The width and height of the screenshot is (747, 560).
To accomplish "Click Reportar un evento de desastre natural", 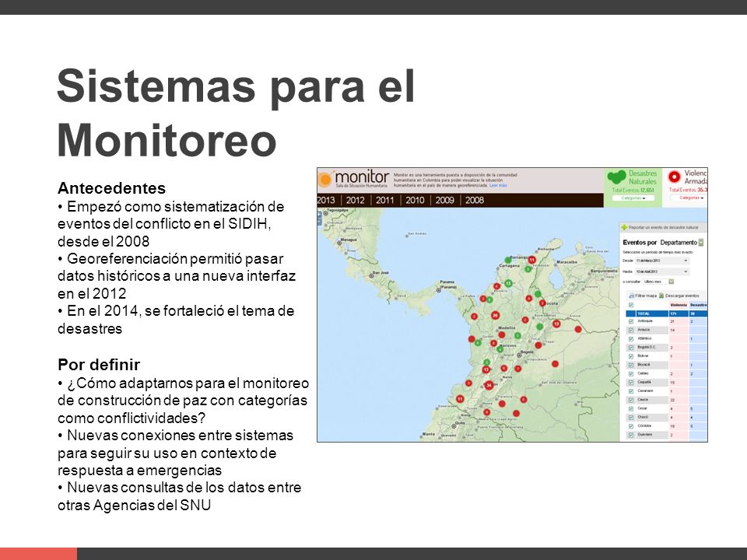I will coord(663,228).
